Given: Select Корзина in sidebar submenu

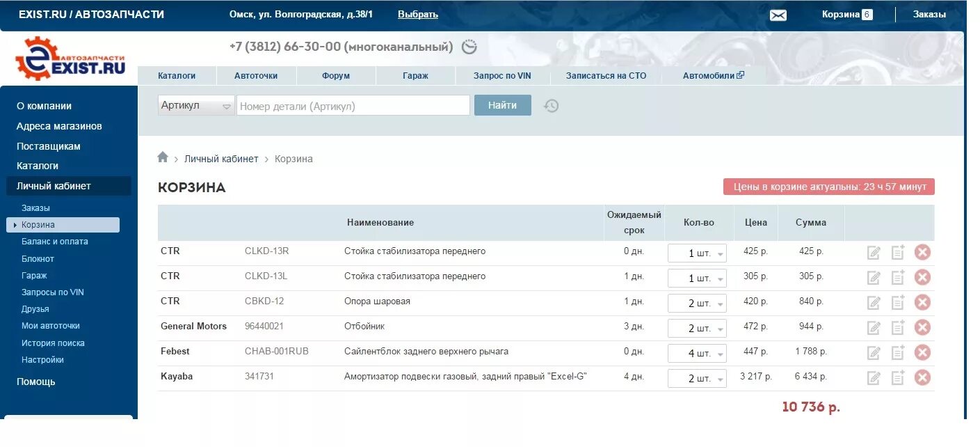Looking at the screenshot, I should 63,225.
